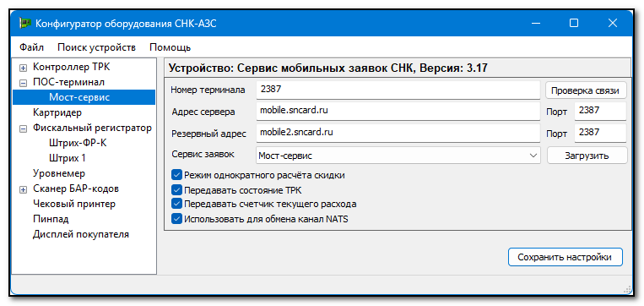Click the Проверка связи button
Viewport: 644px width, 306px height.
click(586, 90)
